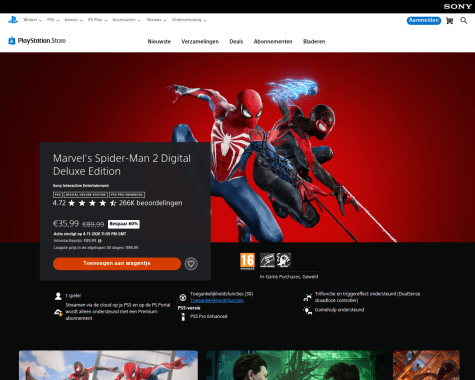Expand the Accessoires dropdown menu
This screenshot has width=475, height=380.
127,20
